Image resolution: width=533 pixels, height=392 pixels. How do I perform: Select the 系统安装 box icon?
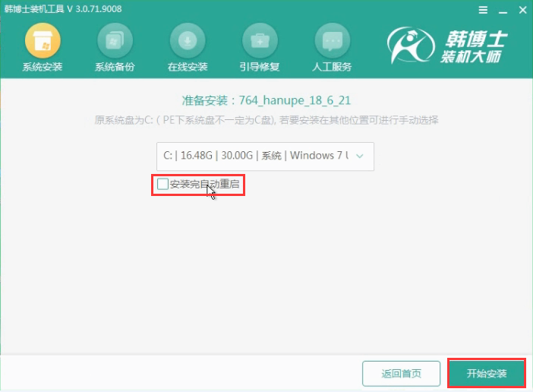pos(43,40)
